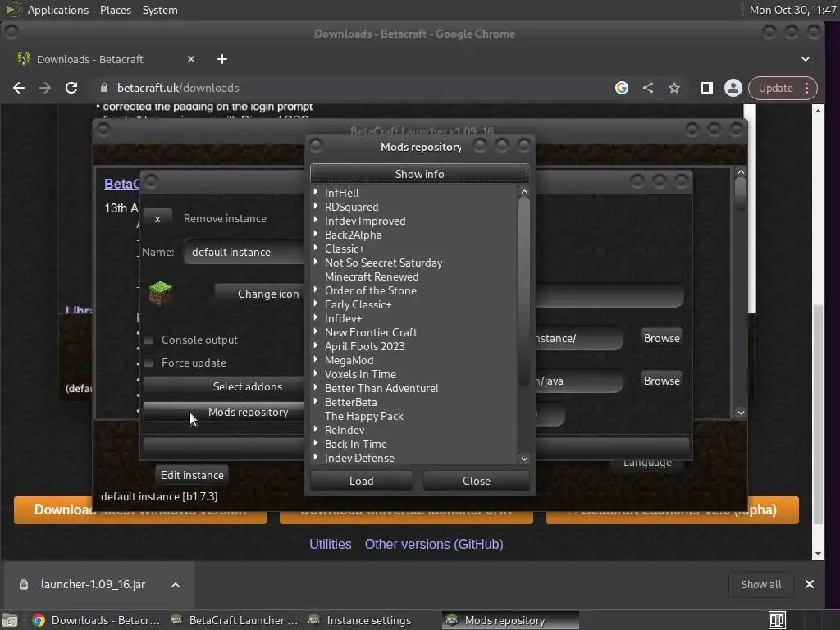Click the changelog scroll down arrow

(x=741, y=413)
